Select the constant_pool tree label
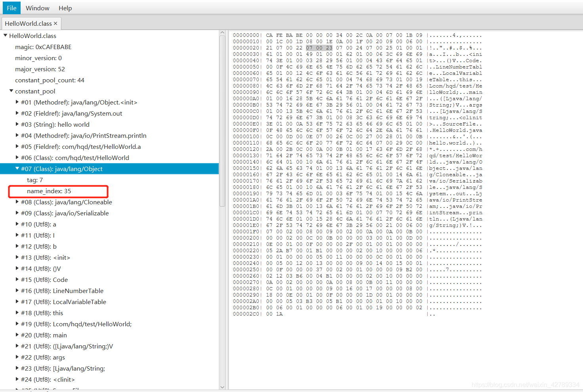The image size is (583, 392). click(x=35, y=91)
